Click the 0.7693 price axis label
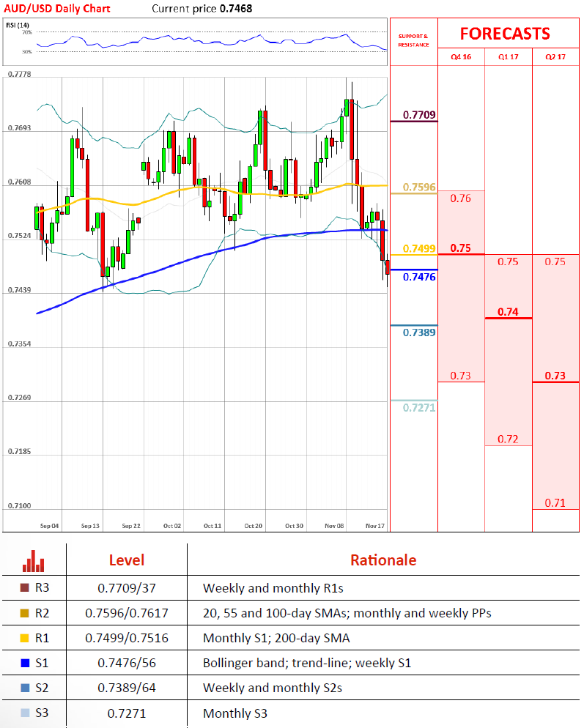Viewport: 584px width, 728px height. pos(20,127)
